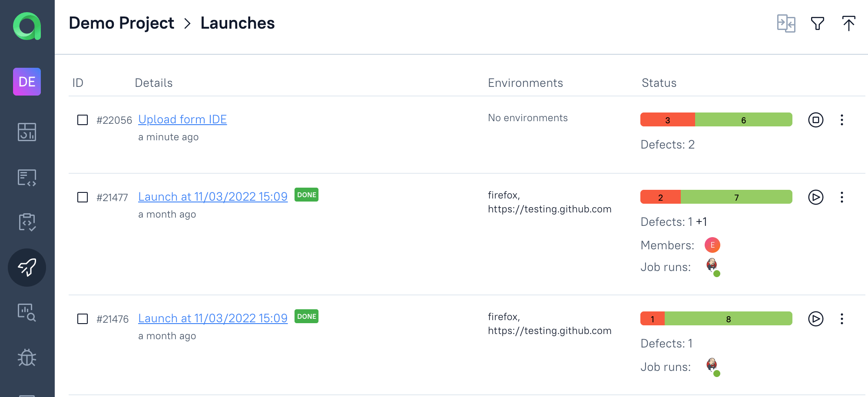
Task: Open the kebab menu for launch #21477
Action: [x=841, y=197]
